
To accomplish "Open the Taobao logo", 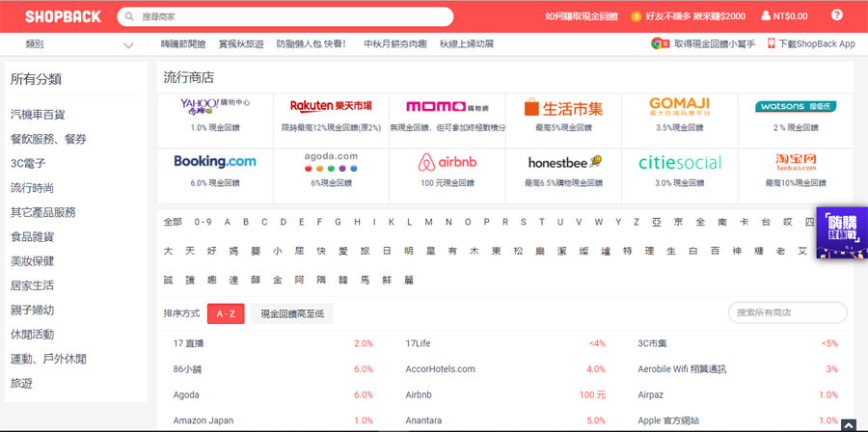I will tap(796, 162).
